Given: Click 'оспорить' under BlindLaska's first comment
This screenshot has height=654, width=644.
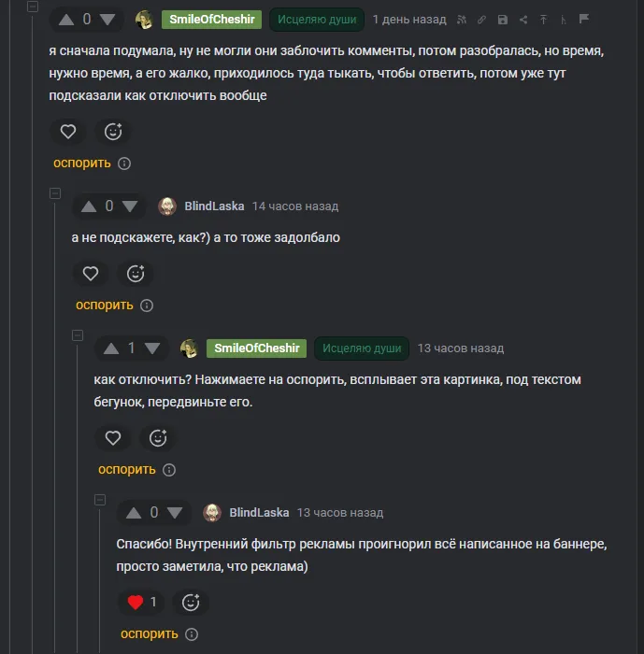Looking at the screenshot, I should click(105, 306).
